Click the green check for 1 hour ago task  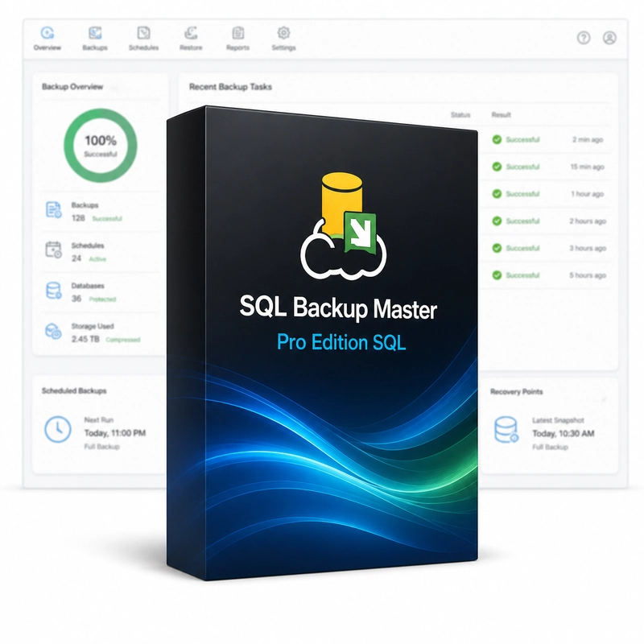497,194
